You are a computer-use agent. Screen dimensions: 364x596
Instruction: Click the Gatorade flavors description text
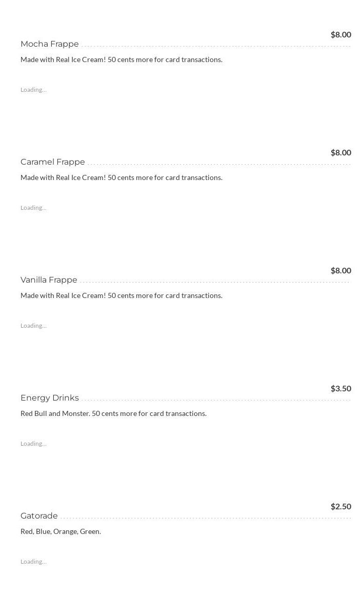pos(60,531)
